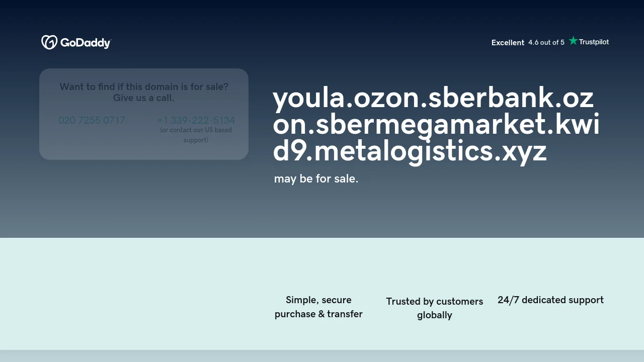Select "Simple, secure purchase & transfer" feature text
Image resolution: width=644 pixels, height=362 pixels.
(318, 307)
